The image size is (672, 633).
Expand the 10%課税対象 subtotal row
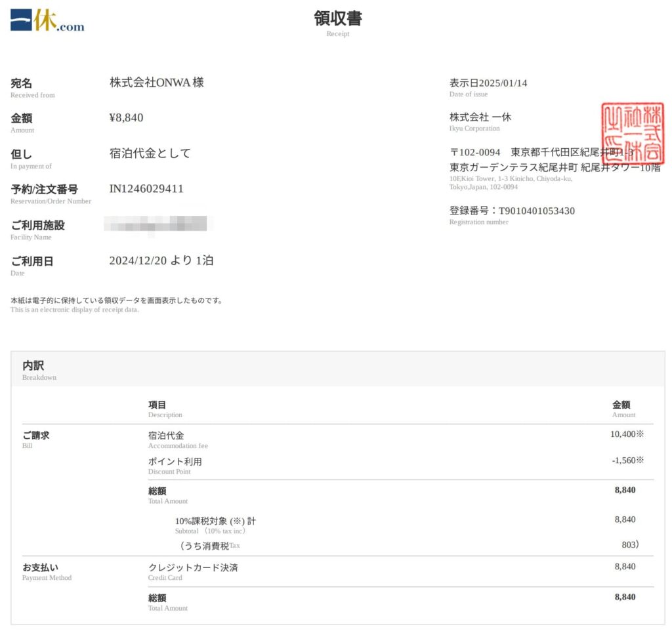(x=215, y=521)
